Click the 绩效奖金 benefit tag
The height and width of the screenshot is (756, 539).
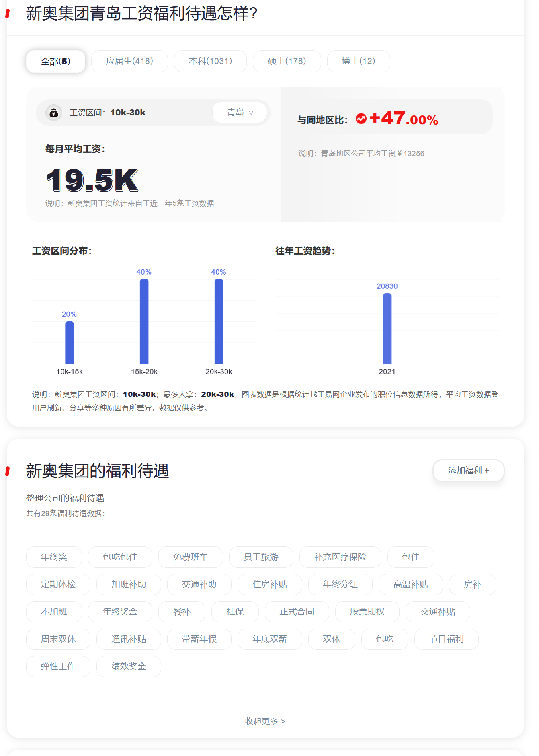(129, 666)
